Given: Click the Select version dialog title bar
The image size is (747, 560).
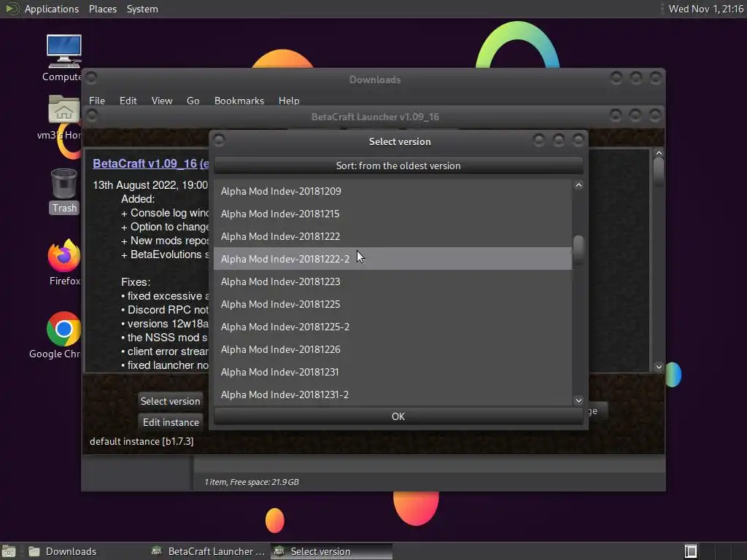Looking at the screenshot, I should tap(399, 141).
